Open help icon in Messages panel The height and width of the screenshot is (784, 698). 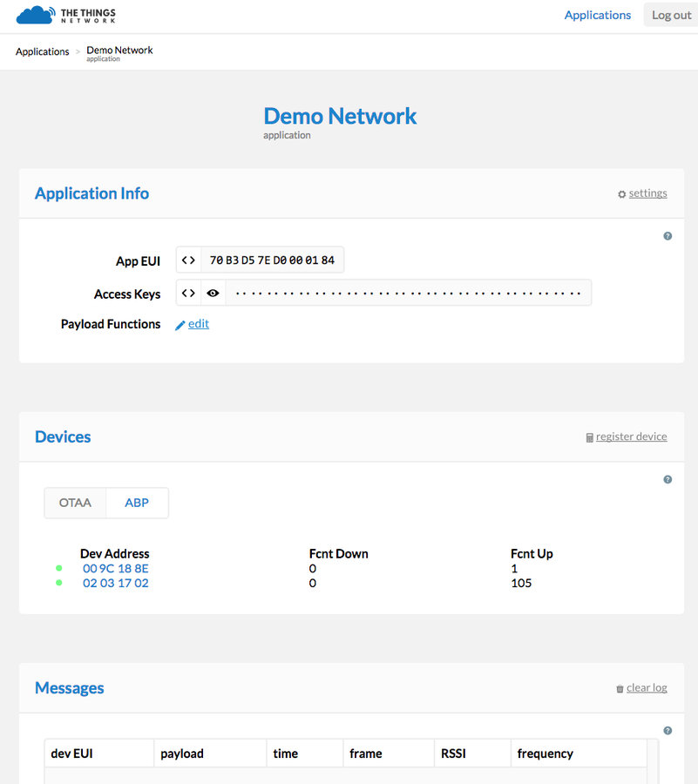[x=668, y=731]
